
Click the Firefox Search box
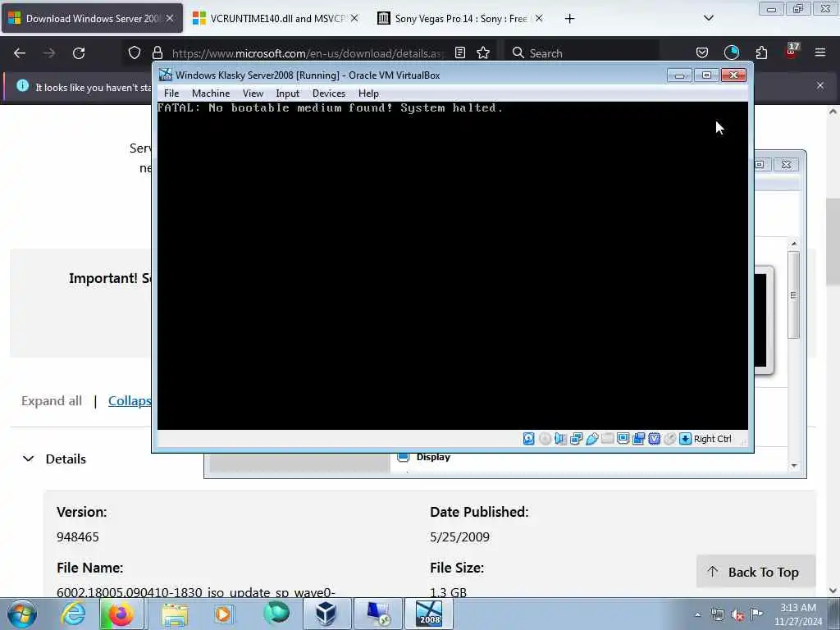point(584,53)
